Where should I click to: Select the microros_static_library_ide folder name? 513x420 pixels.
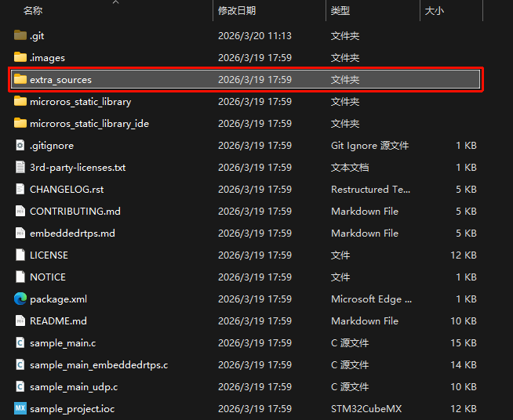point(89,123)
